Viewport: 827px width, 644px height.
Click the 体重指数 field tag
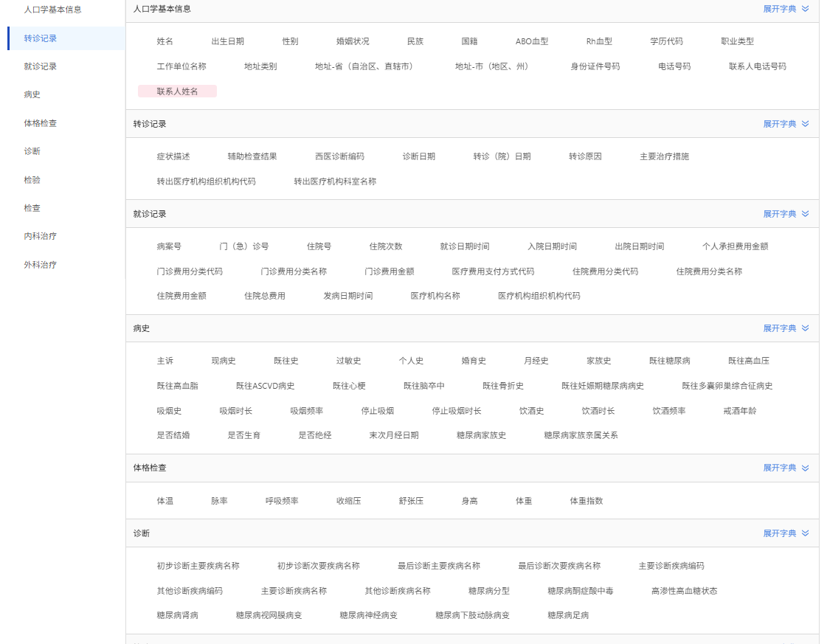pyautogui.click(x=586, y=501)
